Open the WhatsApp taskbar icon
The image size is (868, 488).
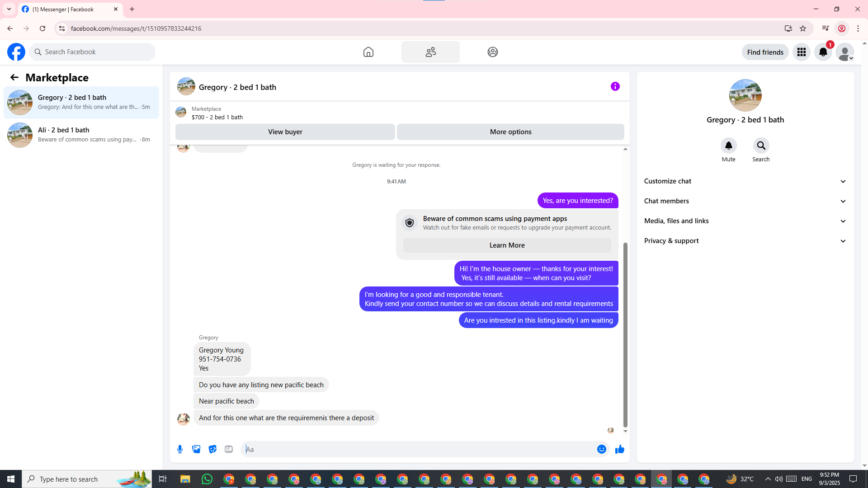tap(207, 479)
